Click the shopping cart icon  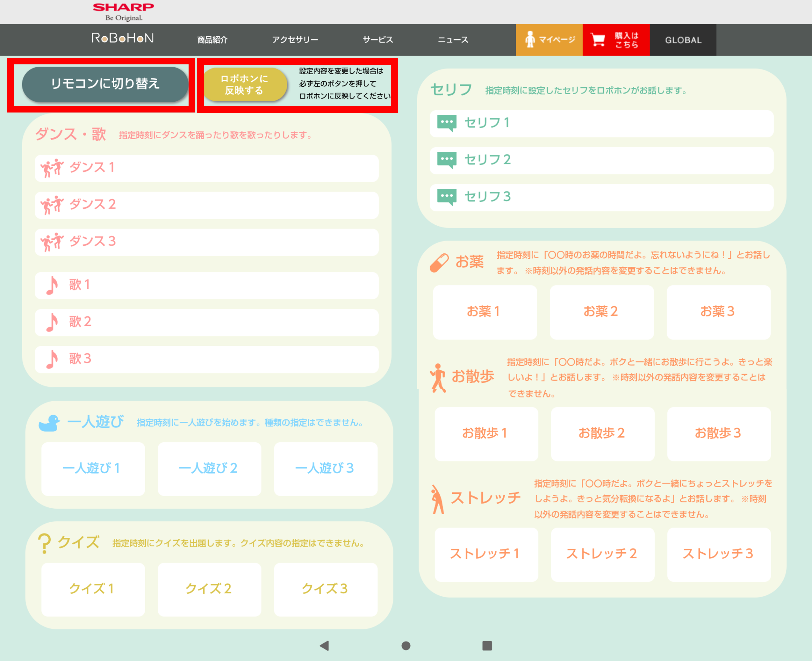598,40
